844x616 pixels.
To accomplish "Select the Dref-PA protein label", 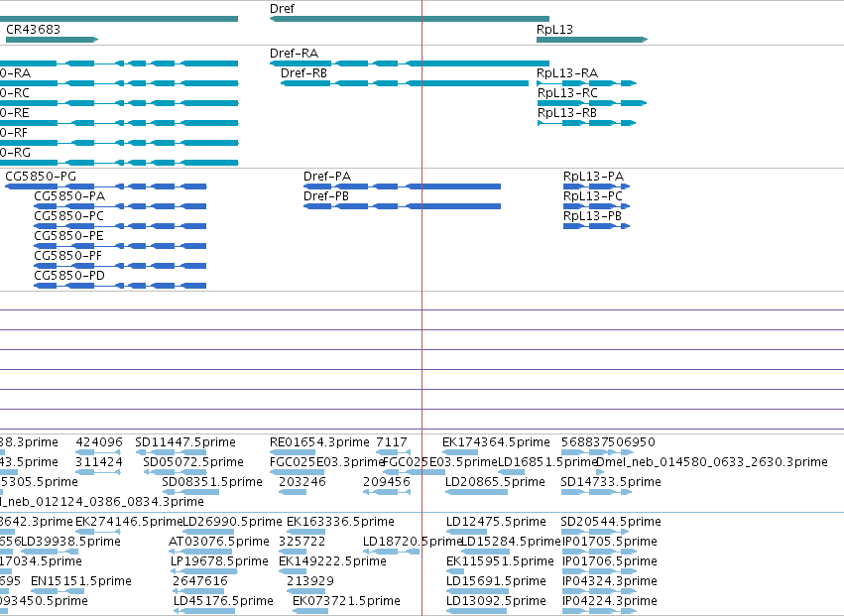I will 327,177.
